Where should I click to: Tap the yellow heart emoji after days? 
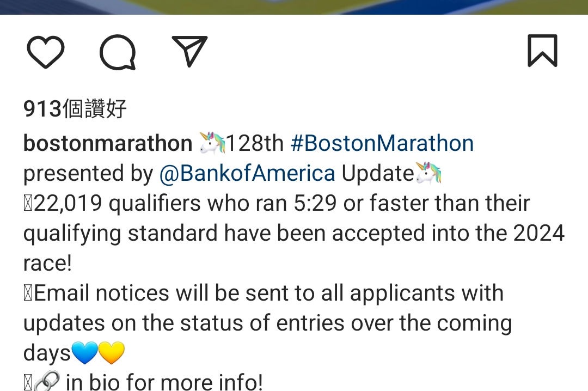[x=112, y=353]
